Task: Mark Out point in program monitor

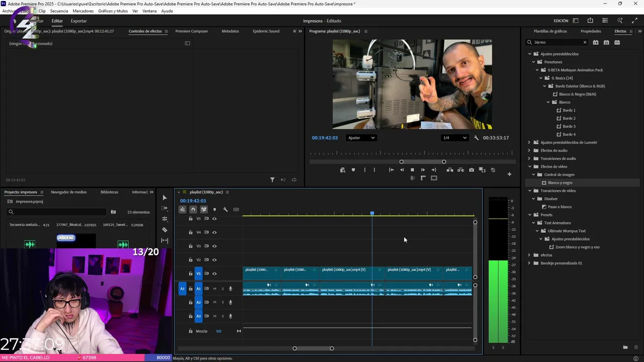Action: pyautogui.click(x=374, y=170)
